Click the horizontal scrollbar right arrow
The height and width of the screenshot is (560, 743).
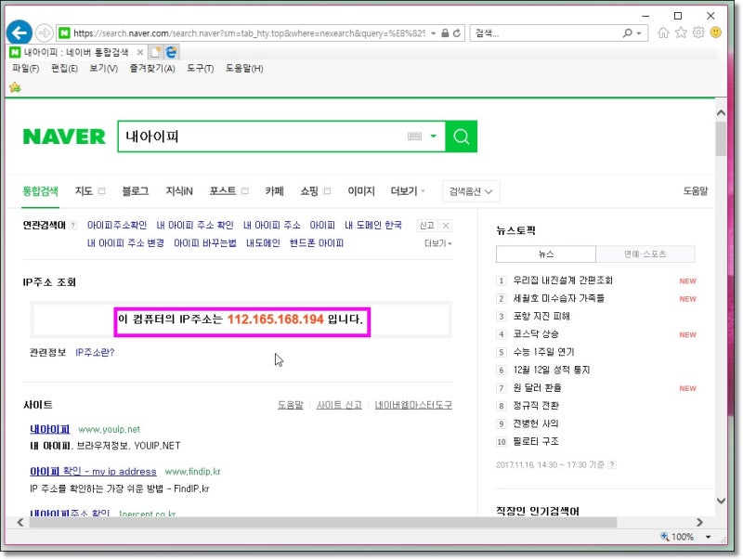pos(699,522)
